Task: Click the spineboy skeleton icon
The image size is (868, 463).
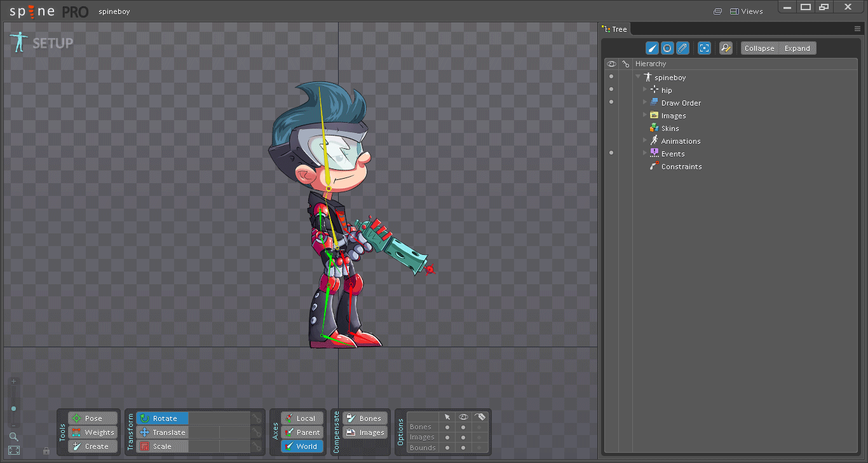Action: 648,77
